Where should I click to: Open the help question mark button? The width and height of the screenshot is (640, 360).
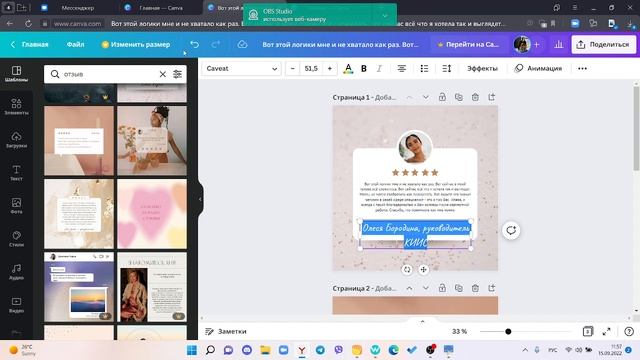[629, 331]
